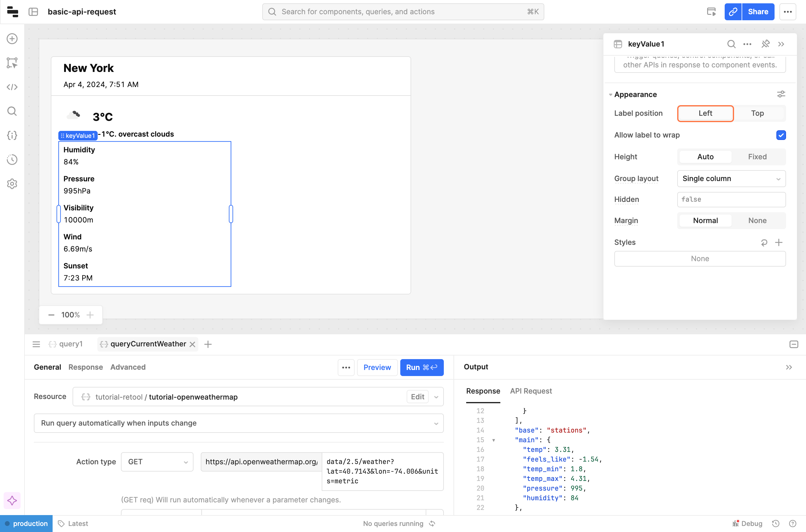Viewport: 806px width, 532px height.
Task: Open the Code panel icon in sidebar
Action: tap(12, 87)
